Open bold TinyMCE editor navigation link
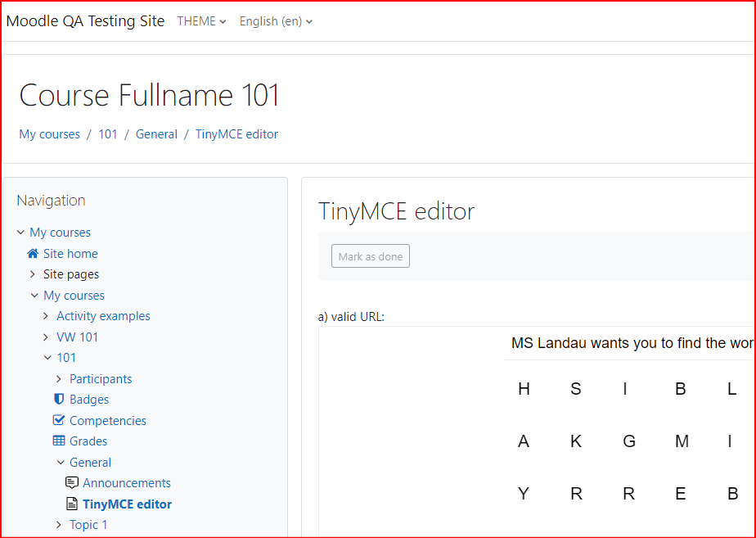The image size is (756, 538). coord(128,504)
